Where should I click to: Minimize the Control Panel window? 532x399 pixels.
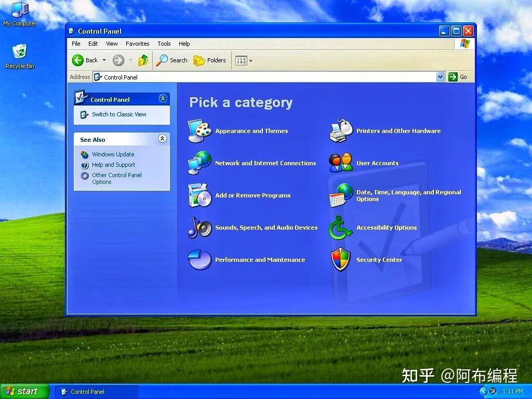pos(444,31)
